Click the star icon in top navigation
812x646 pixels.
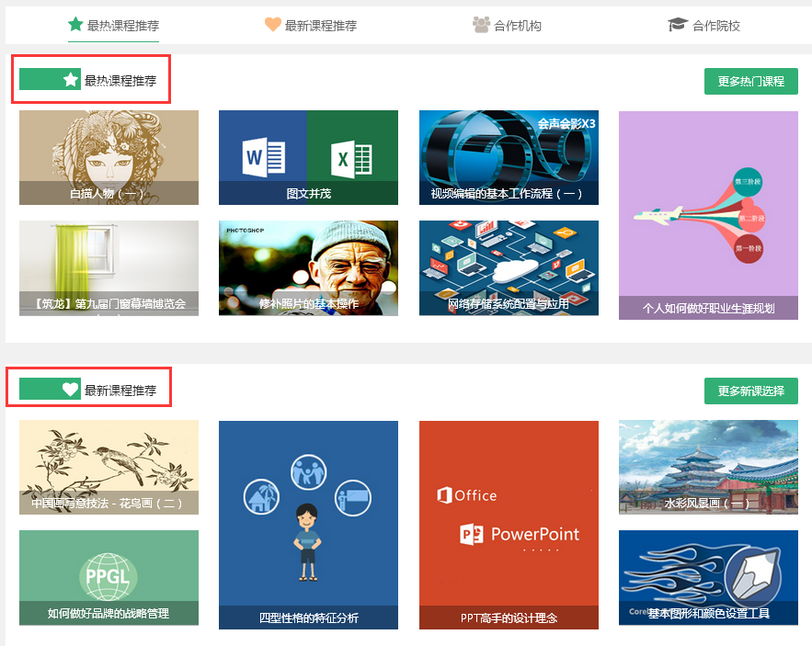pyautogui.click(x=75, y=25)
